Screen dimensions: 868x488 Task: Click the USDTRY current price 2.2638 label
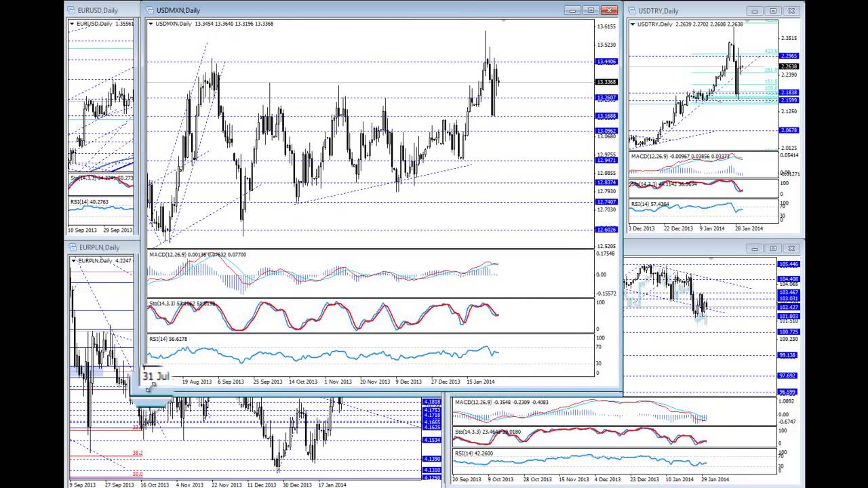point(789,66)
